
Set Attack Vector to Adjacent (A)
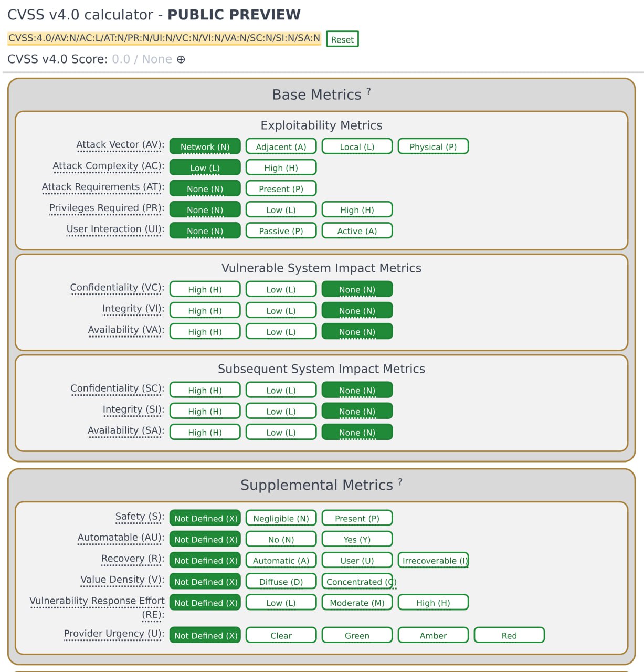coord(281,147)
